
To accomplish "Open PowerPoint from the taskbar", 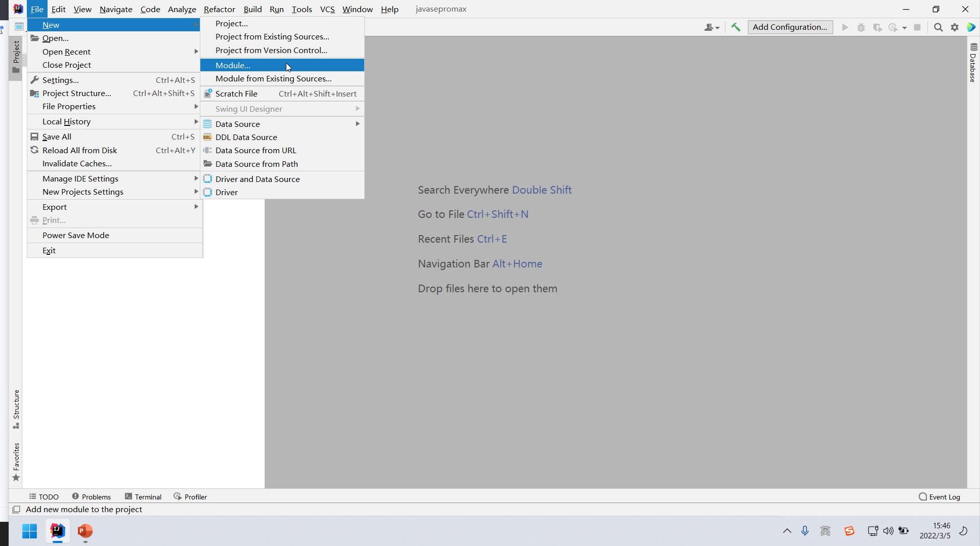I will 85,531.
